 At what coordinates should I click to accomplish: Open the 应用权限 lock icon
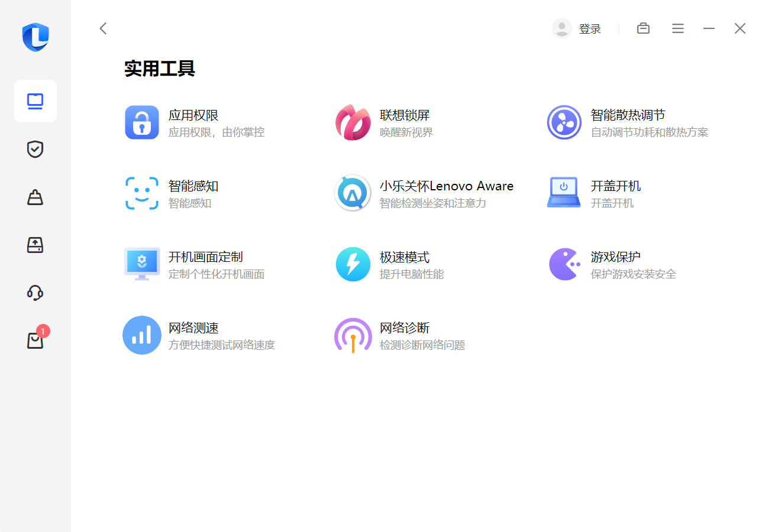(142, 122)
